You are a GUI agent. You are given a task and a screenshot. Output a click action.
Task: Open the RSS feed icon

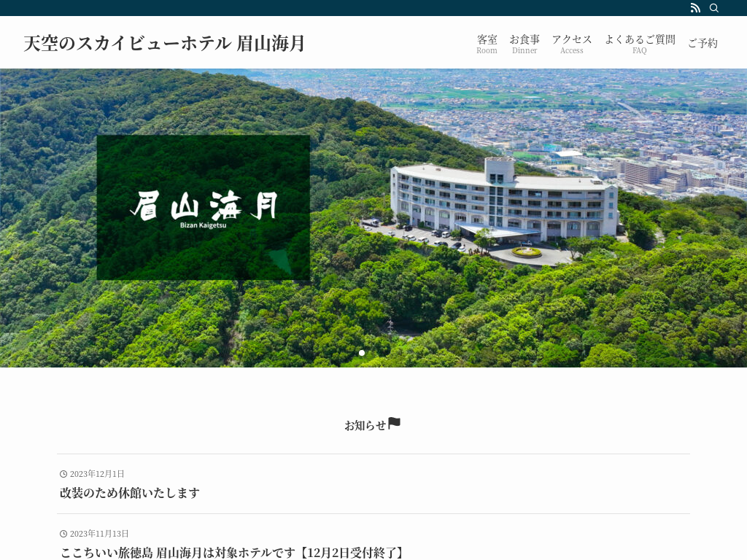pos(695,8)
